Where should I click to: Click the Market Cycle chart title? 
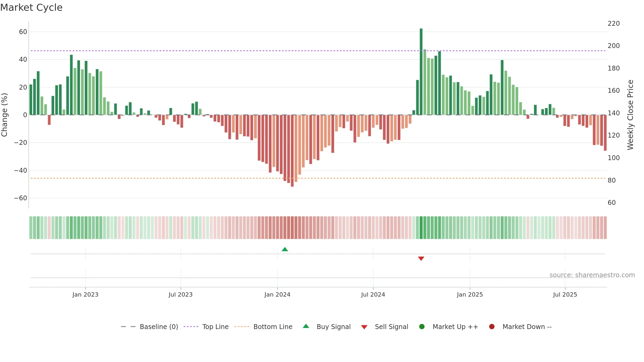point(31,8)
